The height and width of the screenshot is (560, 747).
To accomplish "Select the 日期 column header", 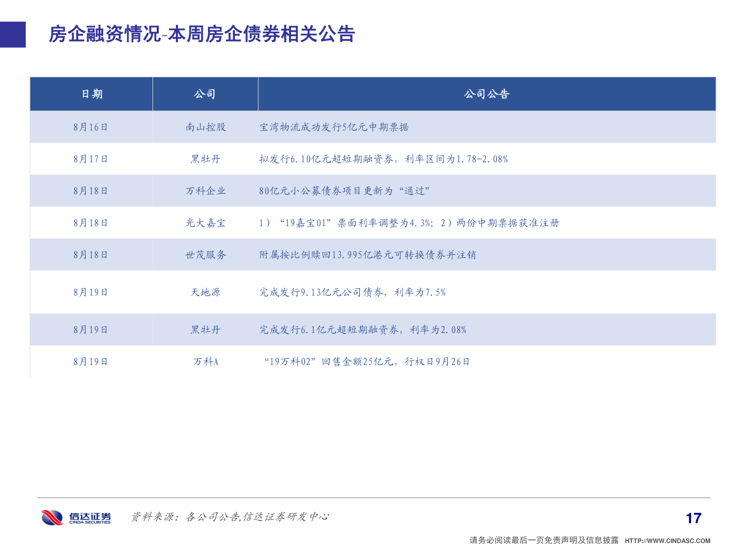I will (92, 94).
